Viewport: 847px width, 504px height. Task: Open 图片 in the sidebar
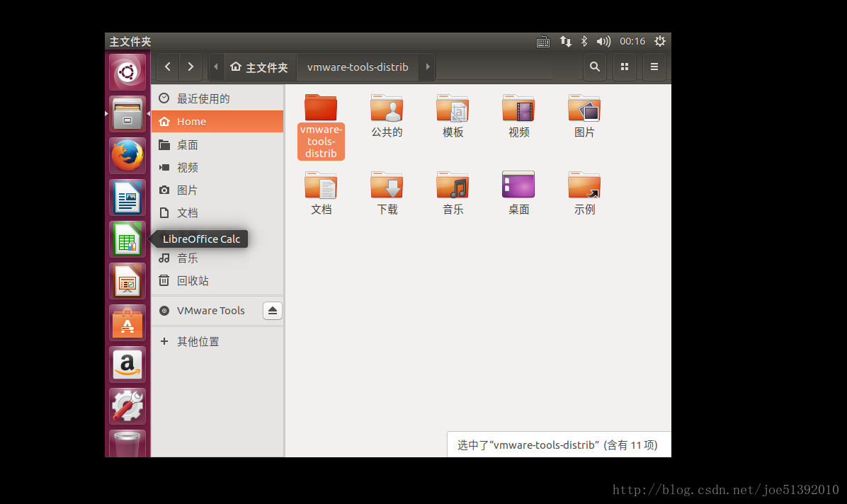click(x=217, y=190)
